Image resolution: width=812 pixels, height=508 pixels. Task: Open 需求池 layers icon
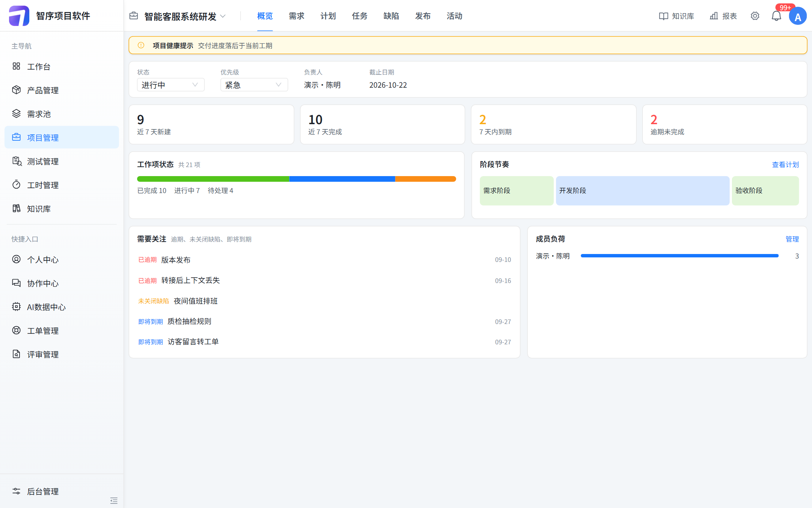click(16, 114)
